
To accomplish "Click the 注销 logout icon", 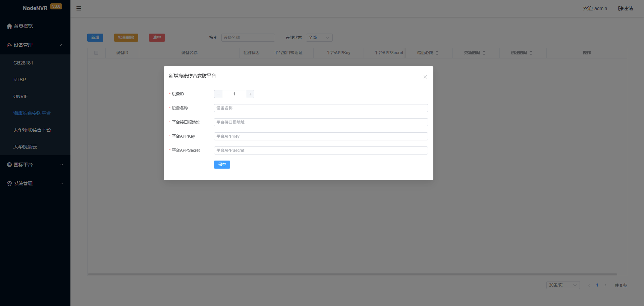I will 621,8.
